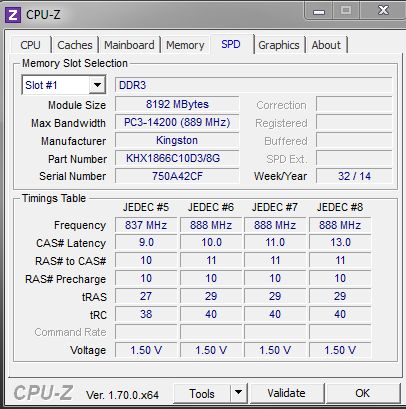
Task: Click the JEDEC #5 column header
Action: click(x=146, y=207)
